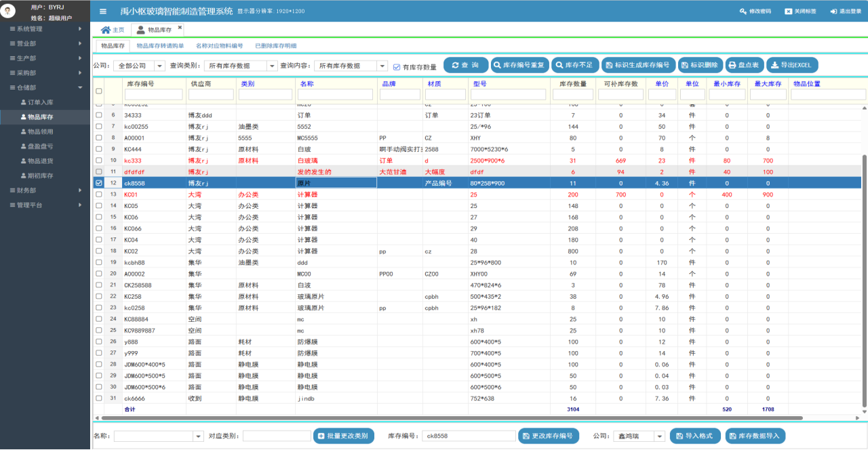Click the 查询 search button
The height and width of the screenshot is (450, 868).
(x=465, y=65)
